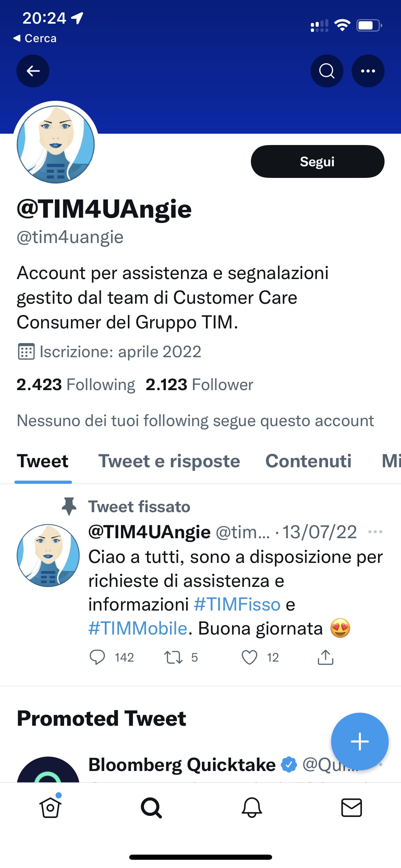Tap the reply icon on pinned tweet
401x868 pixels.
coord(97,657)
